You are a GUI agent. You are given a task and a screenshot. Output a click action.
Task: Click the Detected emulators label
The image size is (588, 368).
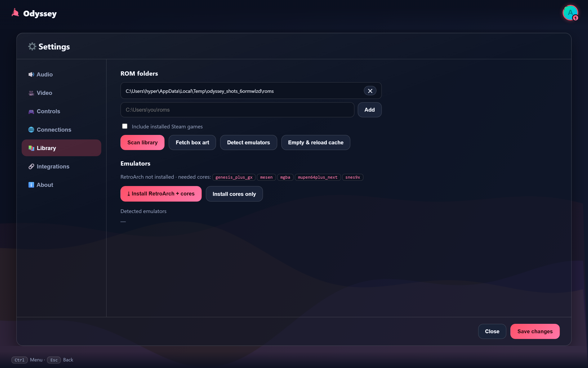click(x=143, y=211)
